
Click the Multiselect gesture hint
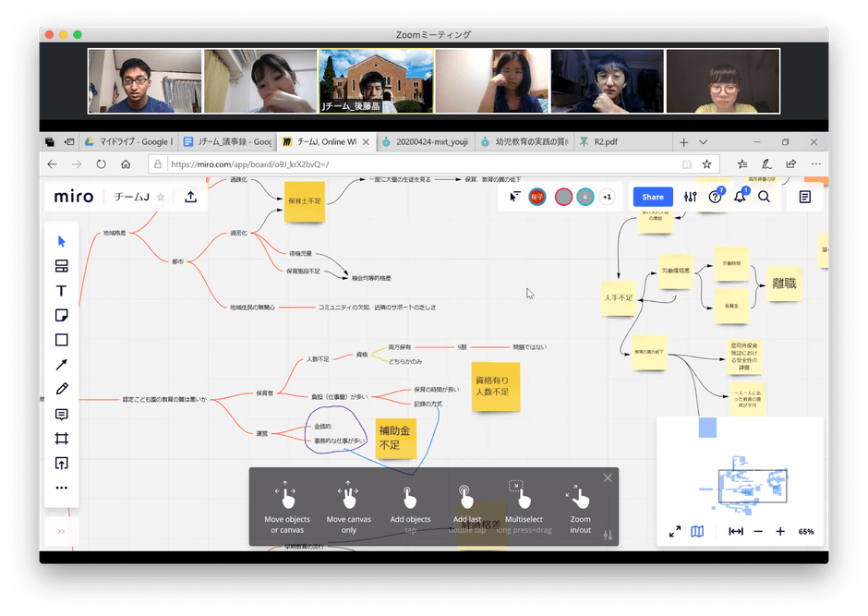pos(524,508)
